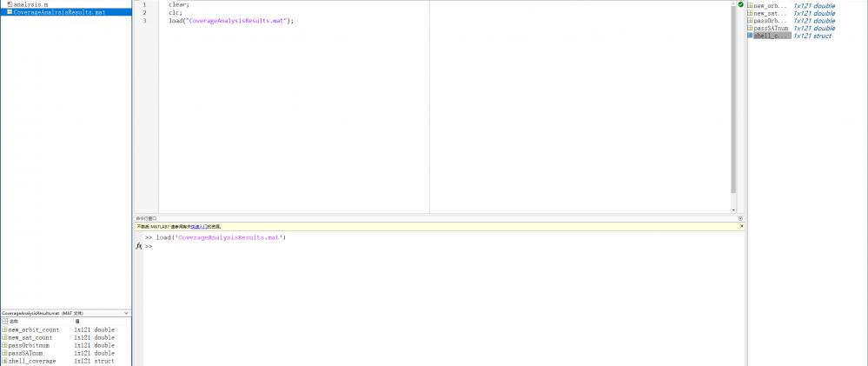Expand the CoverageAnalysisResults.mat details panel dropdown

(127, 313)
